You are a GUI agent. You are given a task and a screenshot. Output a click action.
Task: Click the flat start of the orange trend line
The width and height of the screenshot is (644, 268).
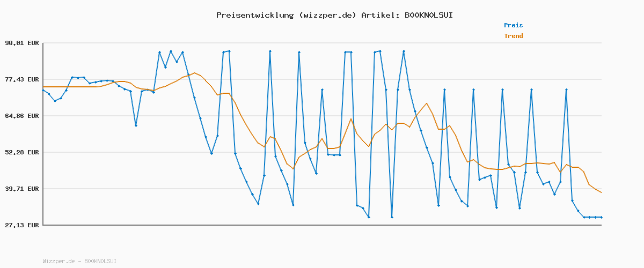click(x=70, y=86)
